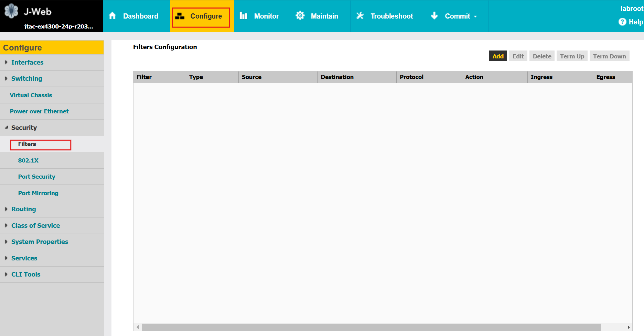Click the horizontal scrollbar right arrow
This screenshot has height=336, width=644.
coord(630,327)
